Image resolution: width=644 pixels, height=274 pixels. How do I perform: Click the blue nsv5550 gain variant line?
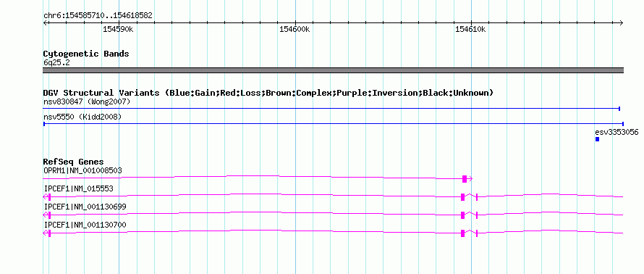coord(333,123)
